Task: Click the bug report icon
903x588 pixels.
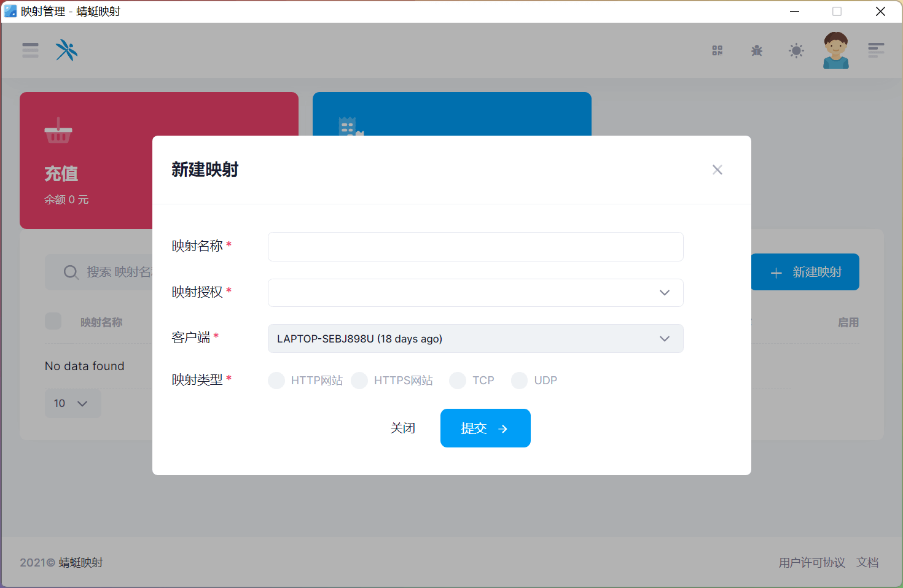Action: pos(757,50)
